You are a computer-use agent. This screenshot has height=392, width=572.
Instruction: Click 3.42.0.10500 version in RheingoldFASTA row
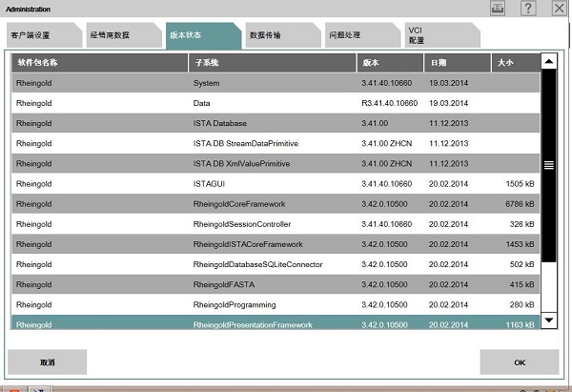tap(384, 284)
